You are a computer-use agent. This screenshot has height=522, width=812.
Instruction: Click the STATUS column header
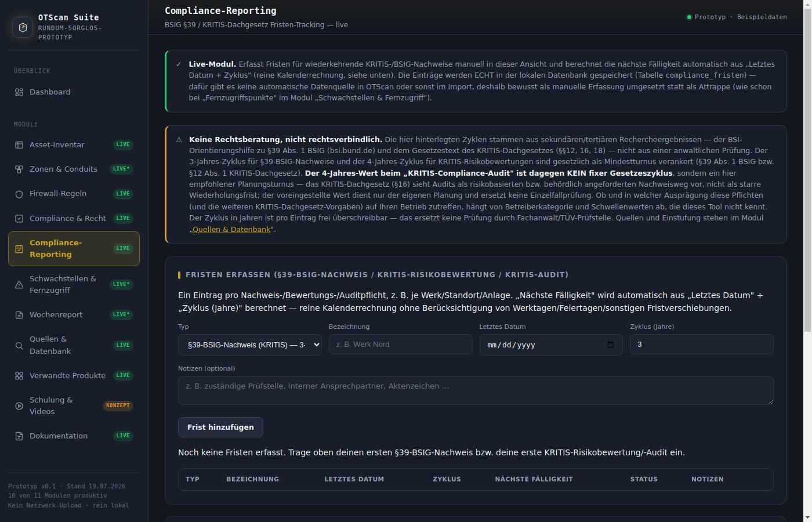click(x=644, y=480)
